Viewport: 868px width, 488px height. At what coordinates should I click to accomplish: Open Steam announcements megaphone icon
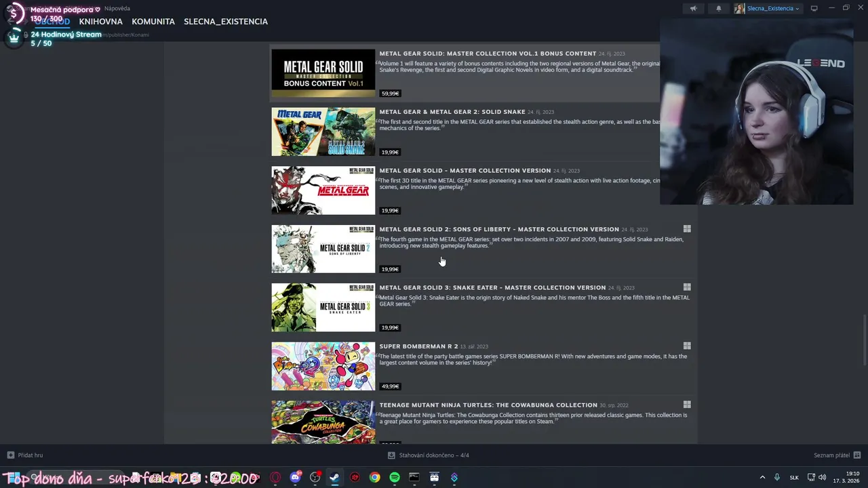click(693, 9)
